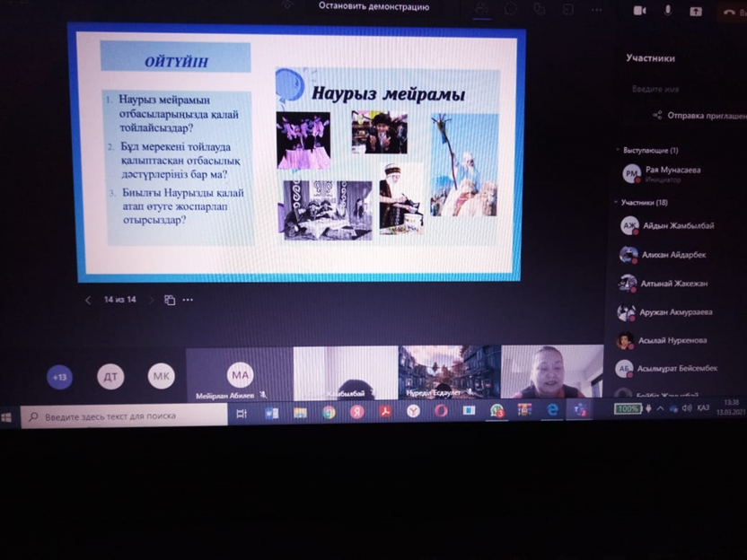
Task: Click Windows taskbar search box
Action: click(124, 416)
